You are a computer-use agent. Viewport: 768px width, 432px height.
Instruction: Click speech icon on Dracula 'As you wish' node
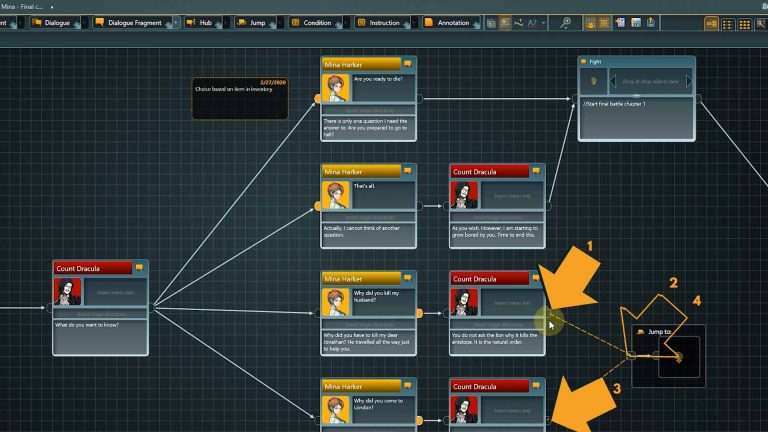click(x=536, y=171)
